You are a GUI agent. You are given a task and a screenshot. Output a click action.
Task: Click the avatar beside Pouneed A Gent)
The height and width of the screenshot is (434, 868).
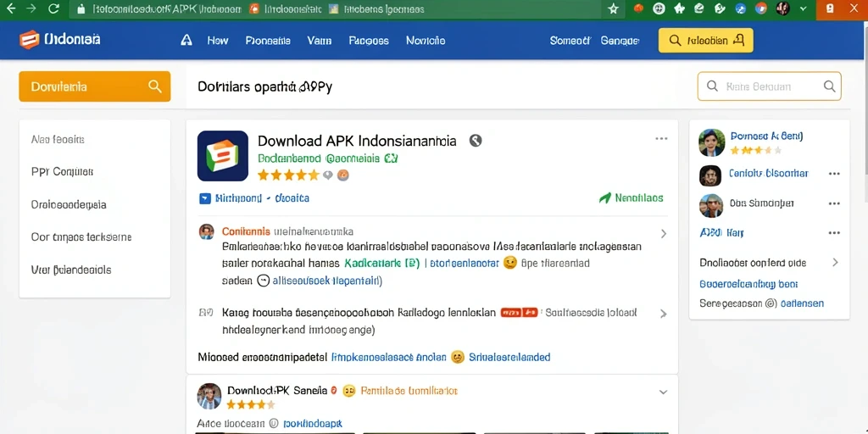711,142
